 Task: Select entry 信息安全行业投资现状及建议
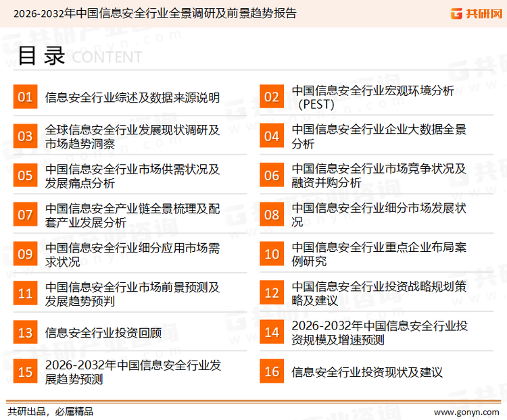(367, 372)
